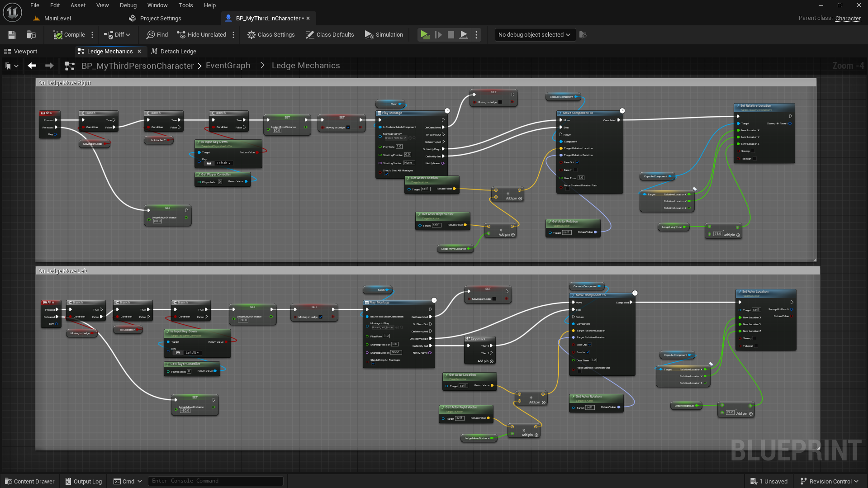Click the Browse to asset icon
This screenshot has height=488, width=868.
31,35
